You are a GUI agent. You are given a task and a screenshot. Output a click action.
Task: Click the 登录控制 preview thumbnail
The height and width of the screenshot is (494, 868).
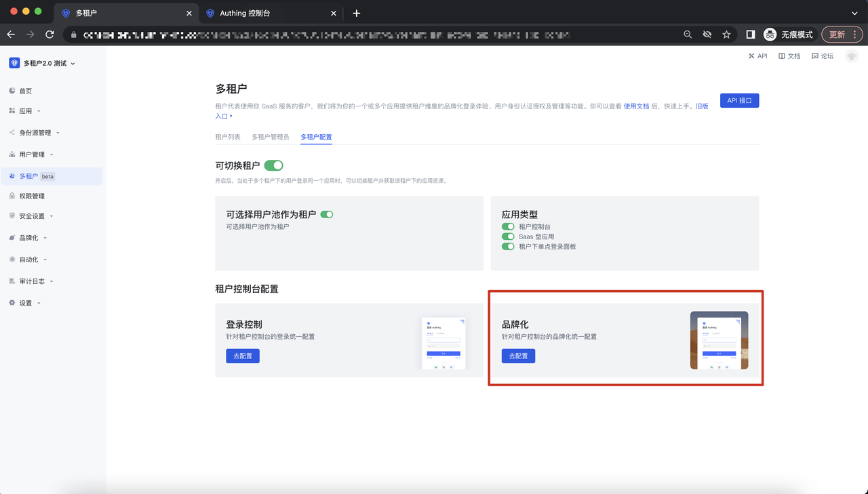pos(443,343)
